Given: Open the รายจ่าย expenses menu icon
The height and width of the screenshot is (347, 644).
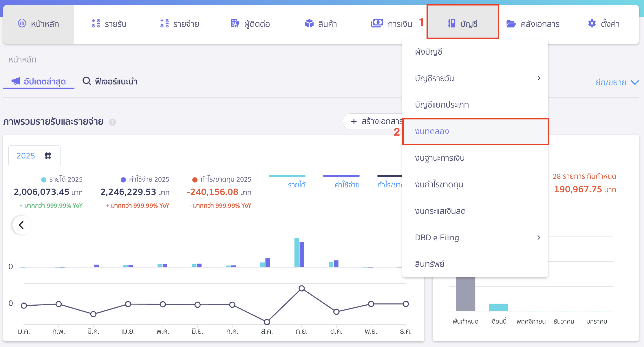Looking at the screenshot, I should 164,23.
